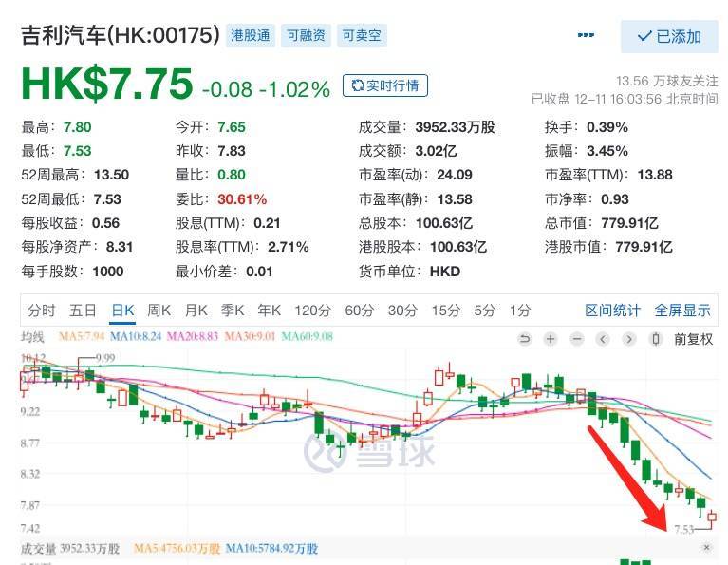Click the MA60:9.08 moving average legend
728x565 pixels.
(x=307, y=336)
